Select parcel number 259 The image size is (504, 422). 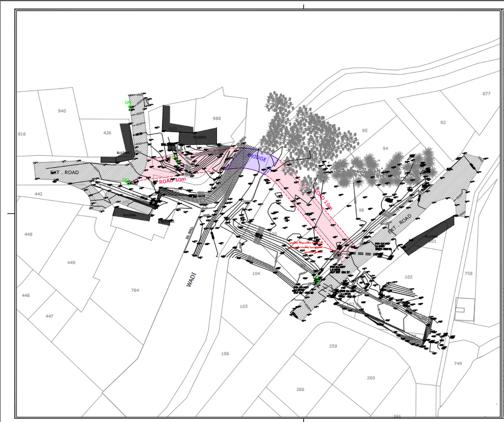[x=333, y=346]
